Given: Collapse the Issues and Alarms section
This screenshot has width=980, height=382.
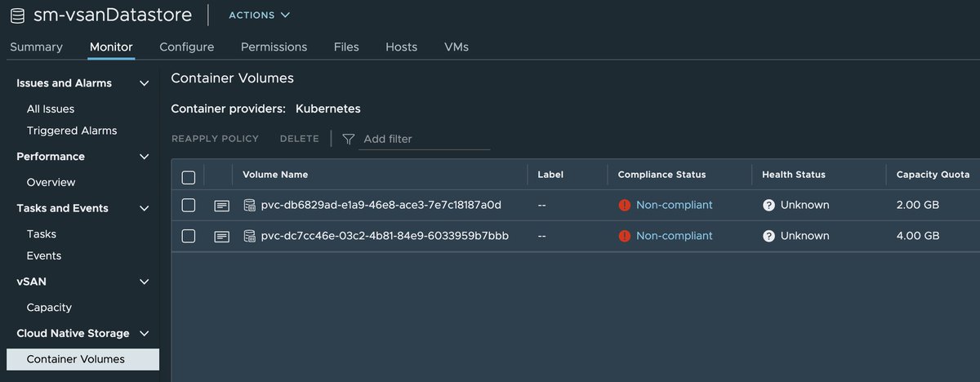Looking at the screenshot, I should pyautogui.click(x=145, y=83).
